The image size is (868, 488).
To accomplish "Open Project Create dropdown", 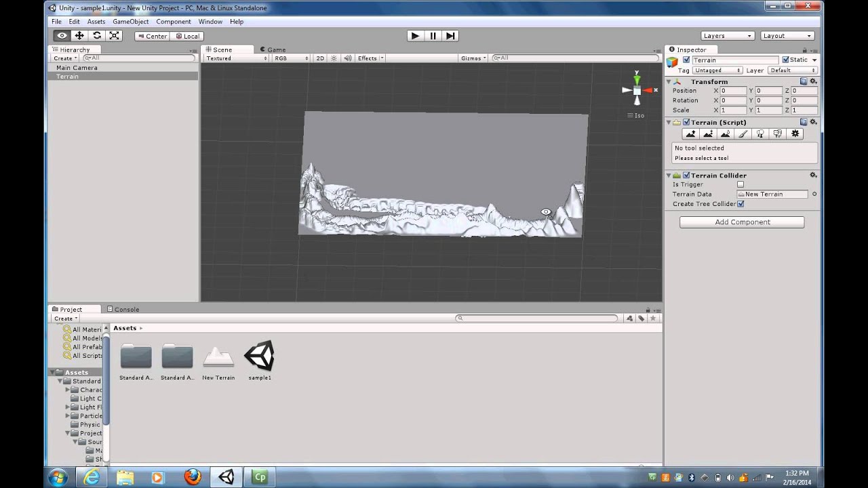I will click(x=66, y=319).
